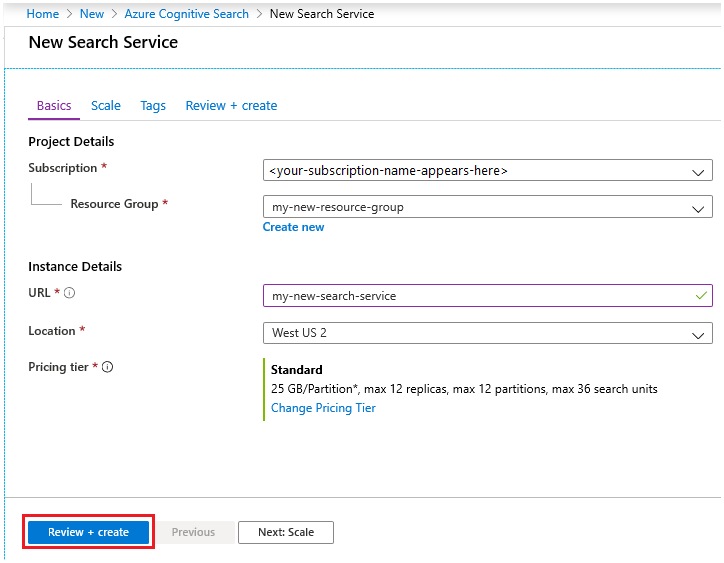Open the Location dropdown
The height and width of the screenshot is (563, 724).
click(487, 333)
